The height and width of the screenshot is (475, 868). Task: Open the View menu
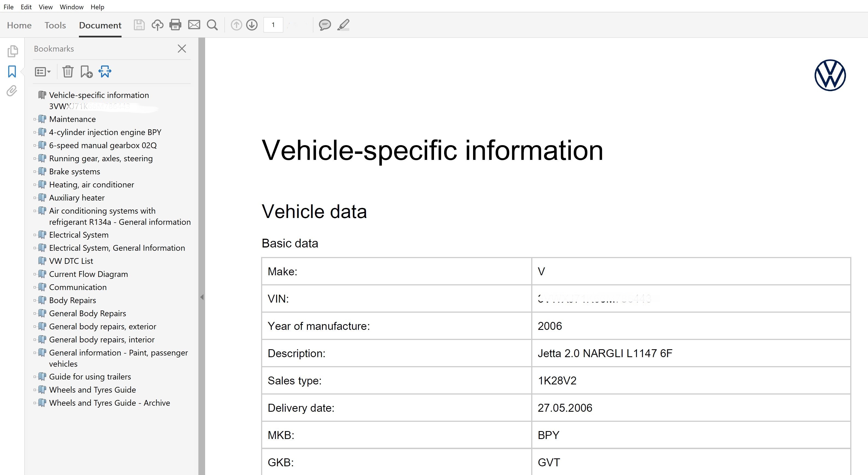coord(46,7)
